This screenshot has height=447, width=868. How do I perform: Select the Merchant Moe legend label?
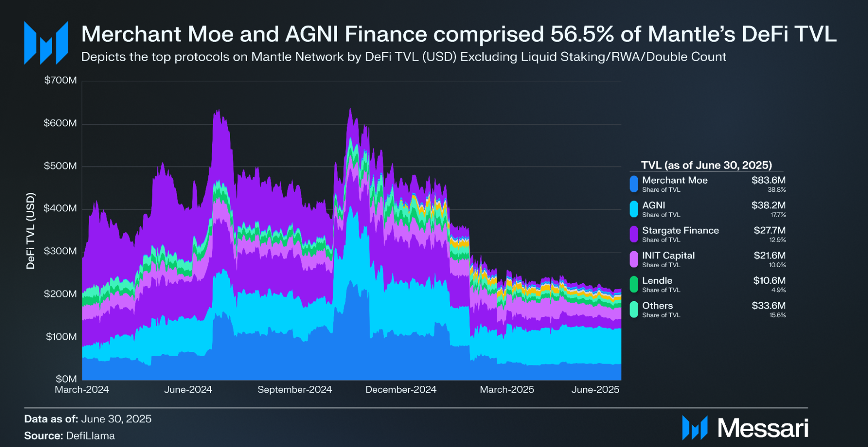[675, 180]
